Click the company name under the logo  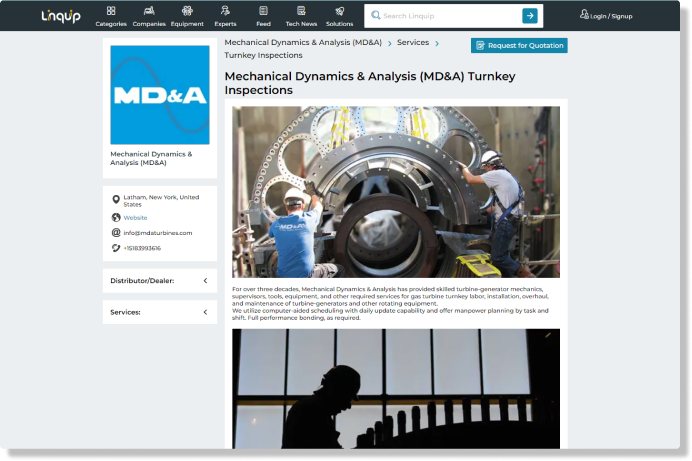tap(151, 158)
